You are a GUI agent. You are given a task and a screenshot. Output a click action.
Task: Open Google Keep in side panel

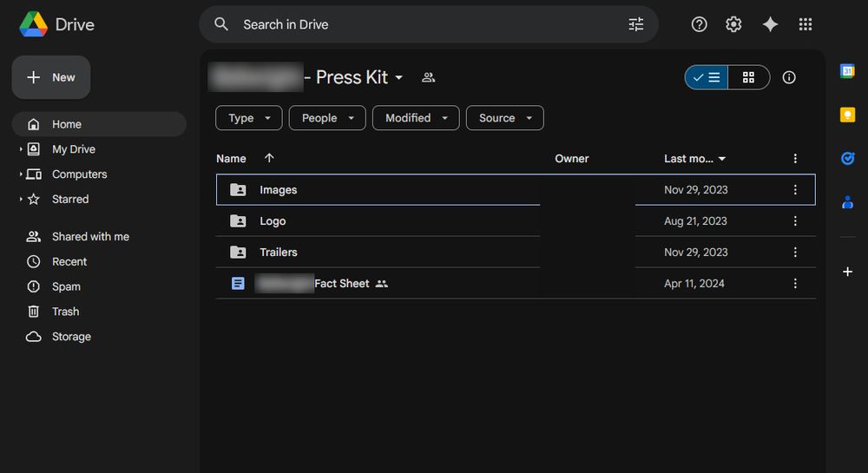pos(847,115)
